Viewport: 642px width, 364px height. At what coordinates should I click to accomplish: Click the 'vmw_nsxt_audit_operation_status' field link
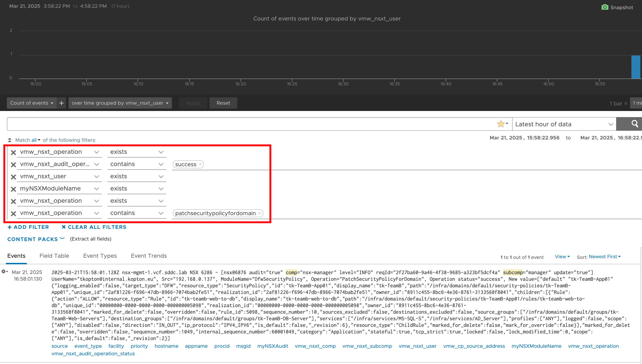pos(93,353)
